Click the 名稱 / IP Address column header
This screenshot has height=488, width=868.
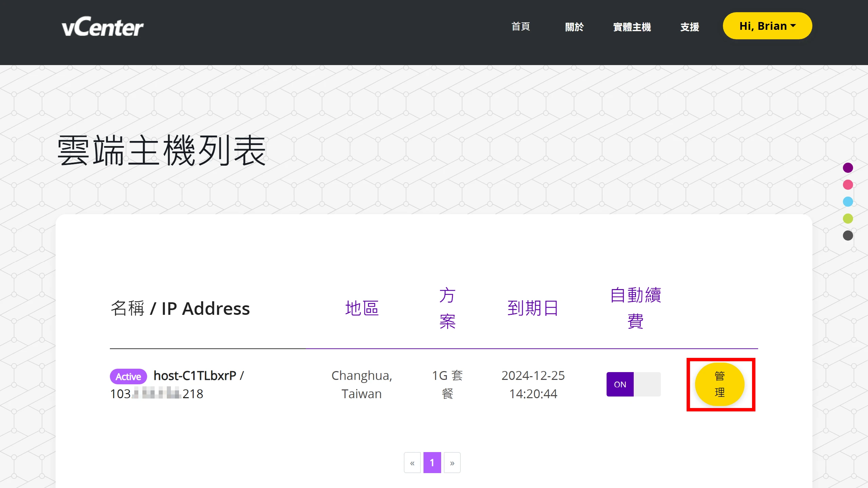pos(181,308)
